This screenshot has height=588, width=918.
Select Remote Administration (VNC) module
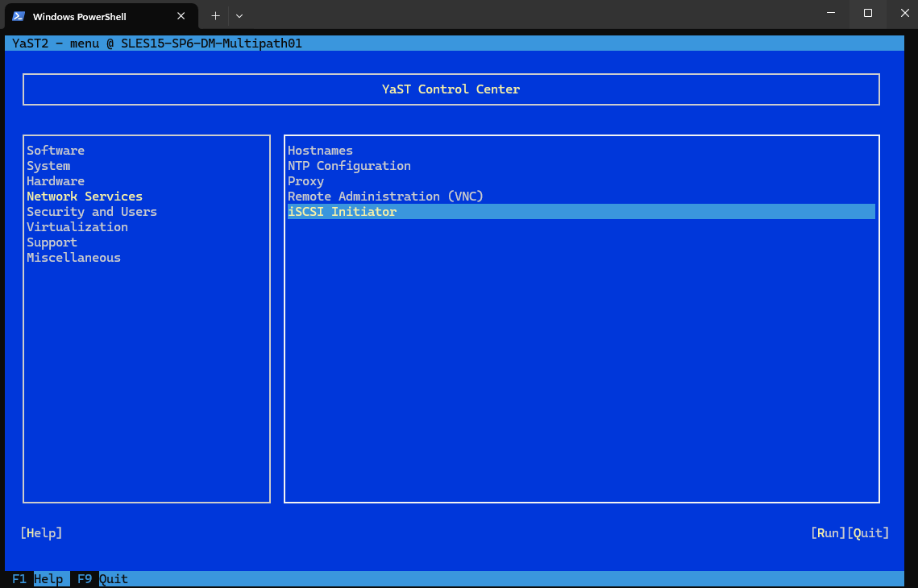click(385, 196)
